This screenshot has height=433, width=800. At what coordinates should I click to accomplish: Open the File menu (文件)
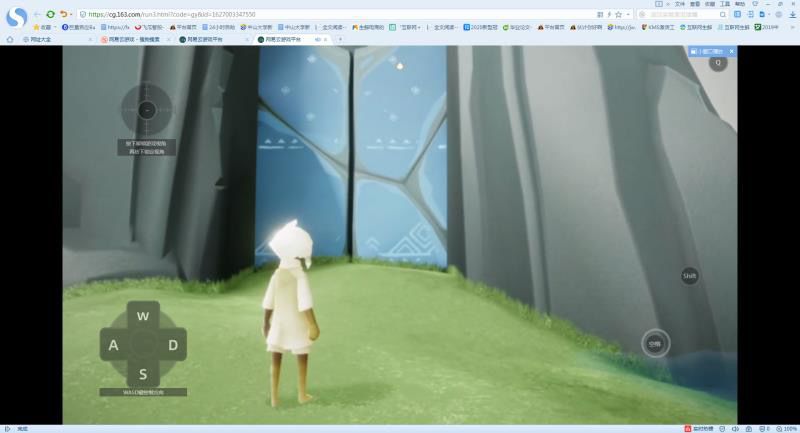pyautogui.click(x=680, y=4)
